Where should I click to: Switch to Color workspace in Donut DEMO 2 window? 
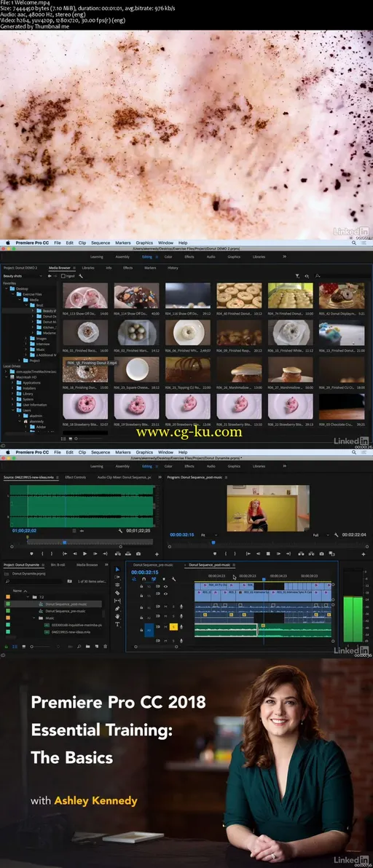tap(168, 257)
